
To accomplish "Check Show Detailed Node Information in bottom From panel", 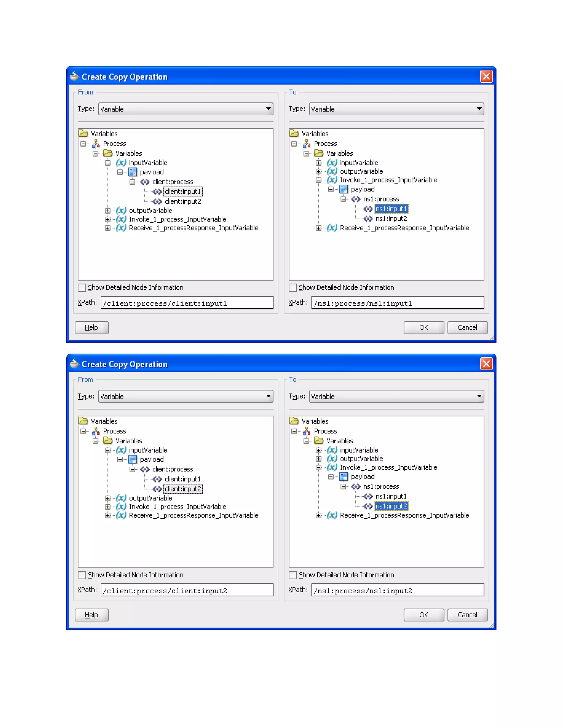I will (x=82, y=575).
